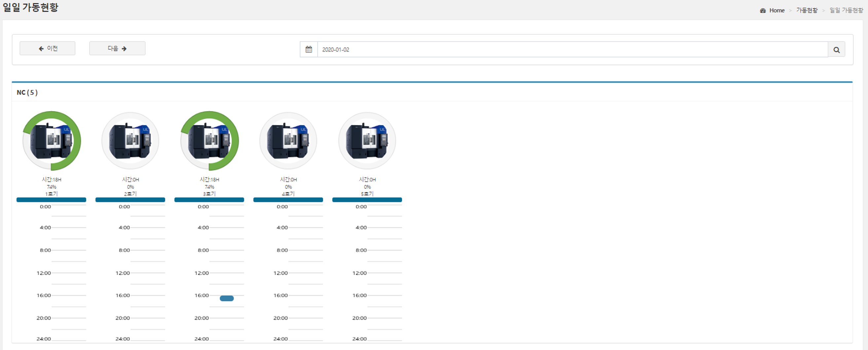This screenshot has height=350, width=868.
Task: Select the blue event marker near 16:00
Action: click(227, 298)
